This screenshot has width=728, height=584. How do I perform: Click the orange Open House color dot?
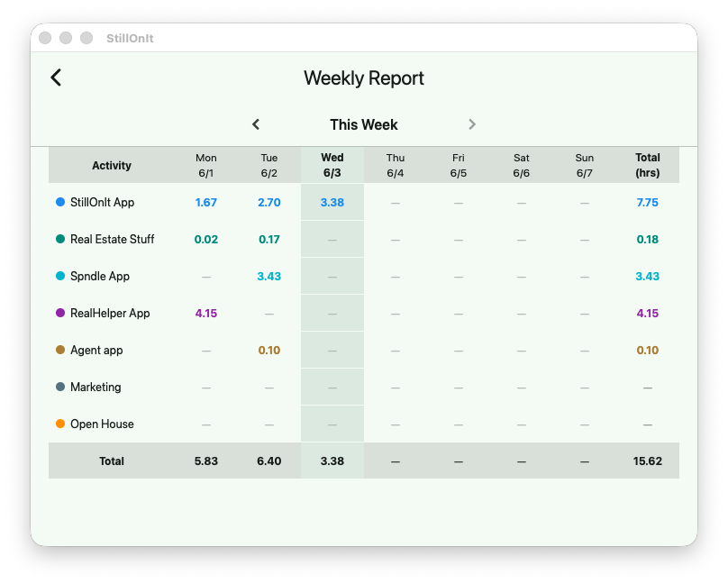[60, 424]
